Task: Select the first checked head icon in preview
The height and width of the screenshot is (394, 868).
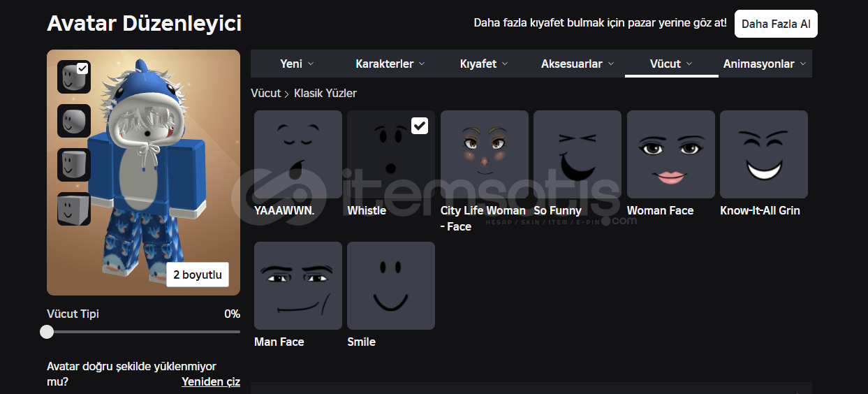Action: coord(74,77)
